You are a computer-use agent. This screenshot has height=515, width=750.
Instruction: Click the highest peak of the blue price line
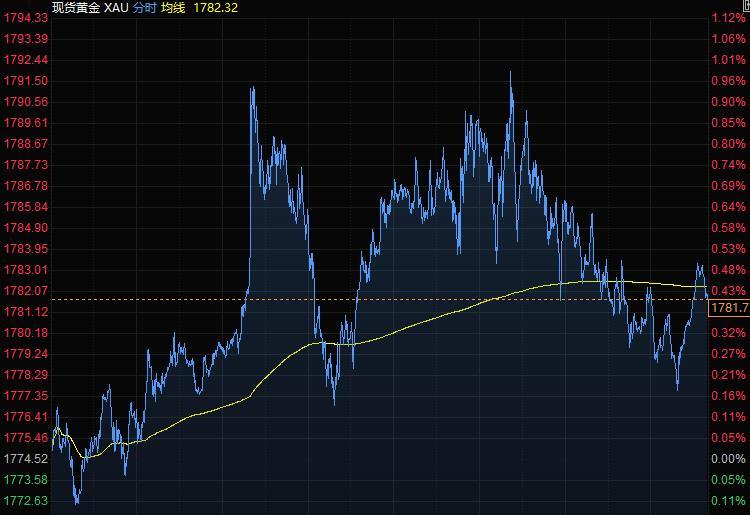point(511,73)
